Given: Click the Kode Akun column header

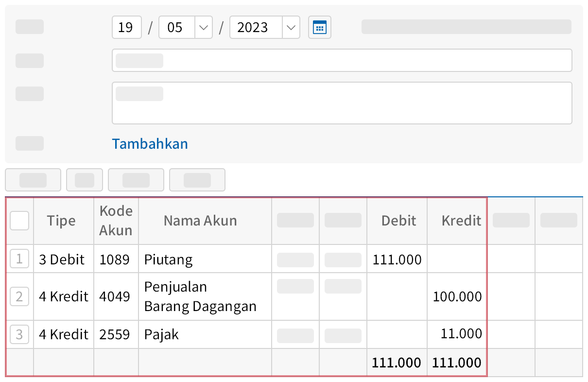Looking at the screenshot, I should point(116,220).
